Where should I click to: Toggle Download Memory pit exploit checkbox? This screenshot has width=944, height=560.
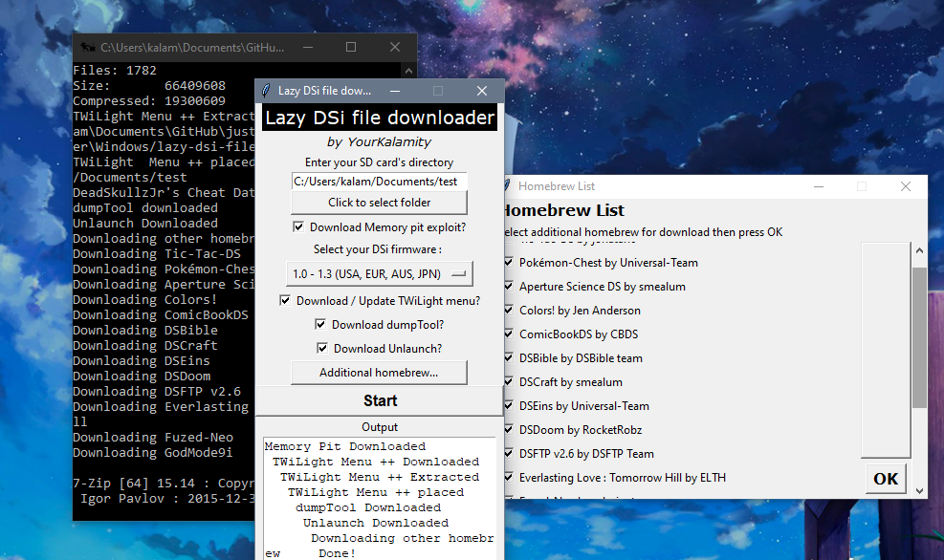pos(299,227)
